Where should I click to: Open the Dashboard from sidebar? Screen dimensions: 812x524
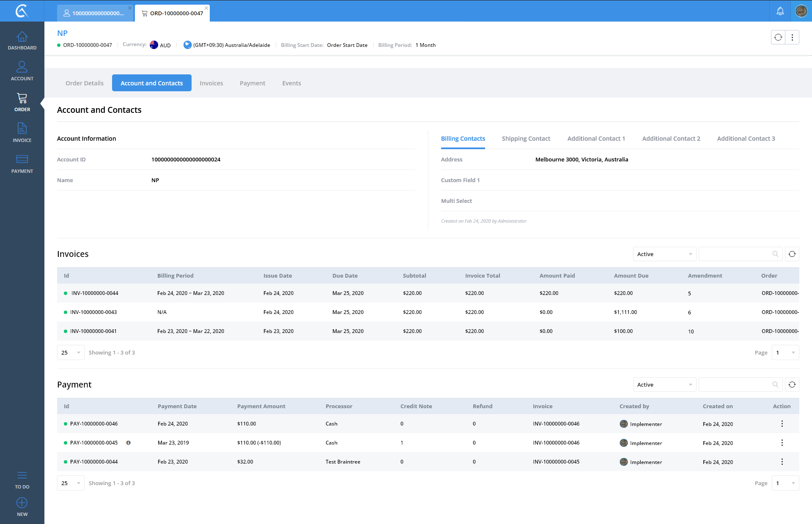tap(22, 41)
